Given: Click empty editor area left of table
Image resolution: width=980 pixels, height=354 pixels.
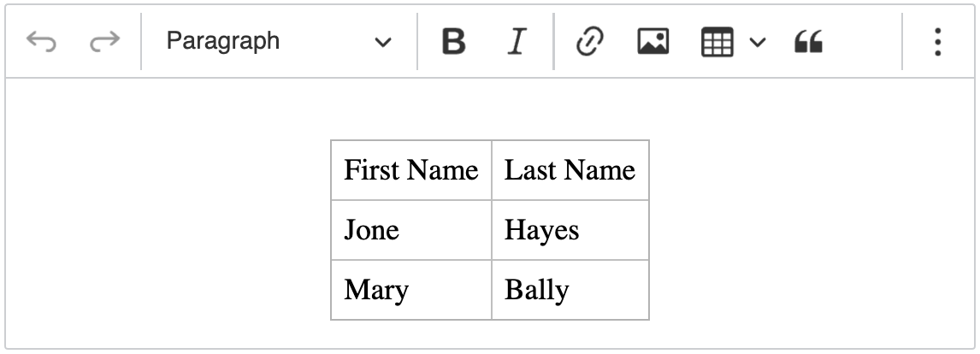Looking at the screenshot, I should click(168, 230).
